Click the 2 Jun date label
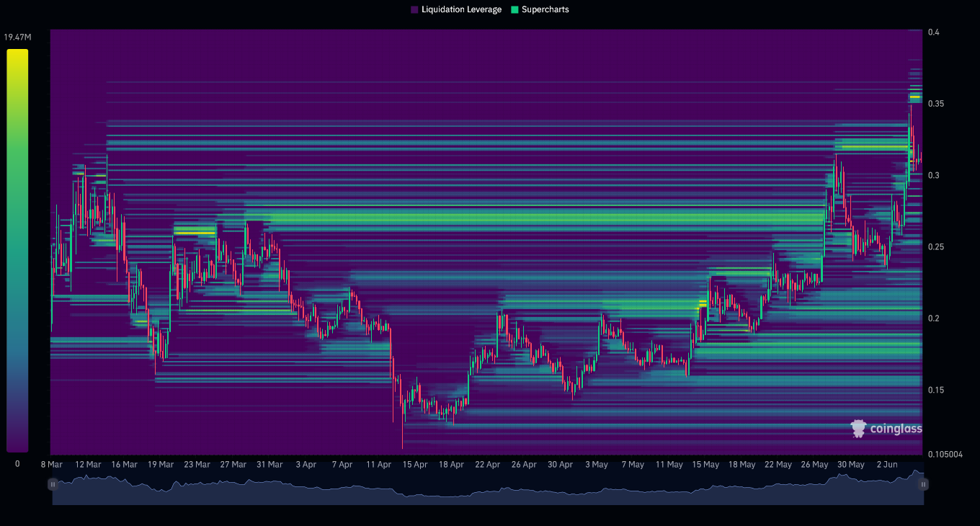 tap(887, 465)
